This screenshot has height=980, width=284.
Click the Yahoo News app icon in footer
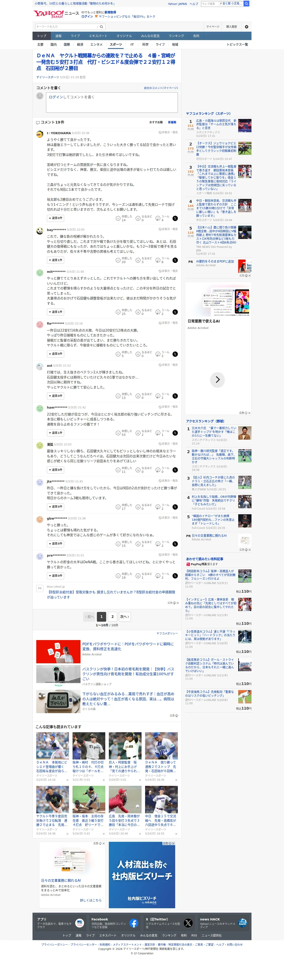click(79, 923)
